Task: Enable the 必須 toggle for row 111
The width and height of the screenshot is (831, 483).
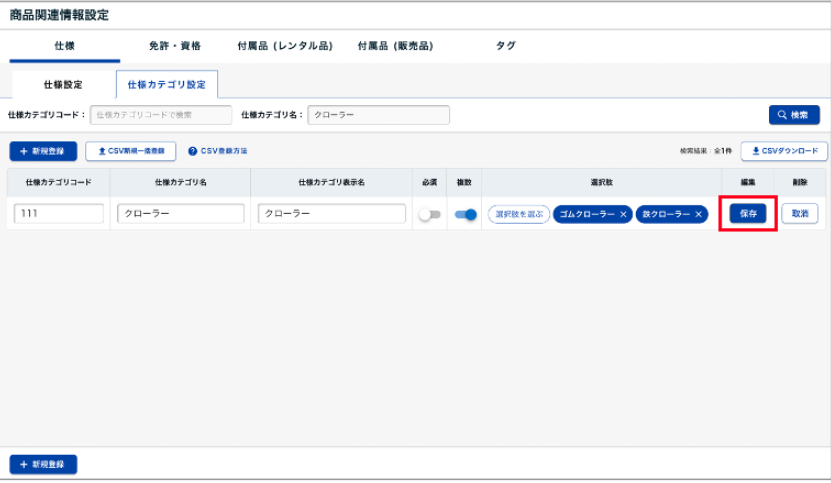Action: pyautogui.click(x=429, y=214)
